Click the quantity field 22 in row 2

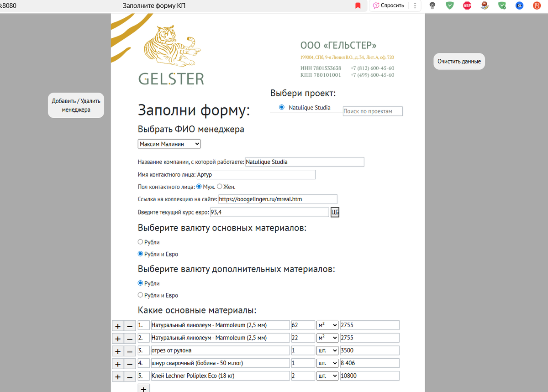coord(303,338)
